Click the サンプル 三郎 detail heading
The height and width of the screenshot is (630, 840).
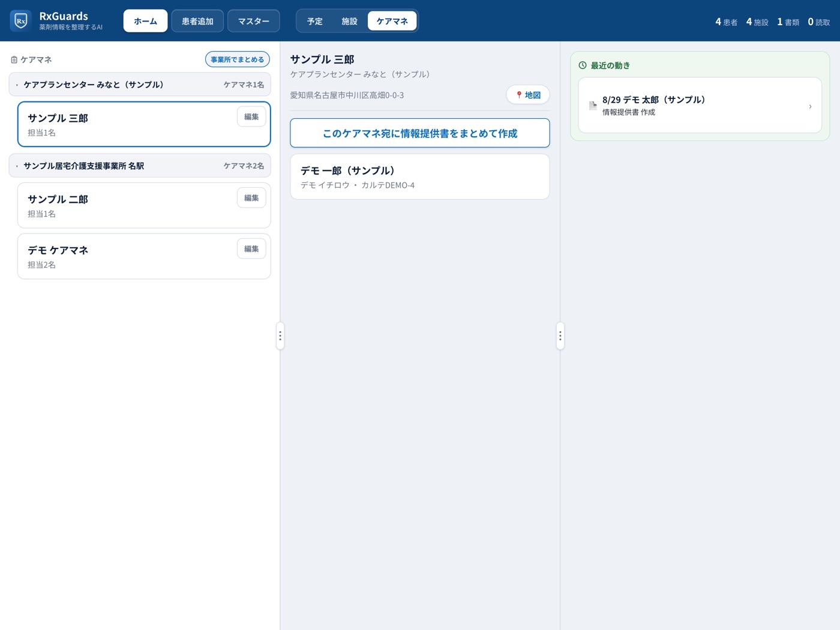pyautogui.click(x=322, y=59)
